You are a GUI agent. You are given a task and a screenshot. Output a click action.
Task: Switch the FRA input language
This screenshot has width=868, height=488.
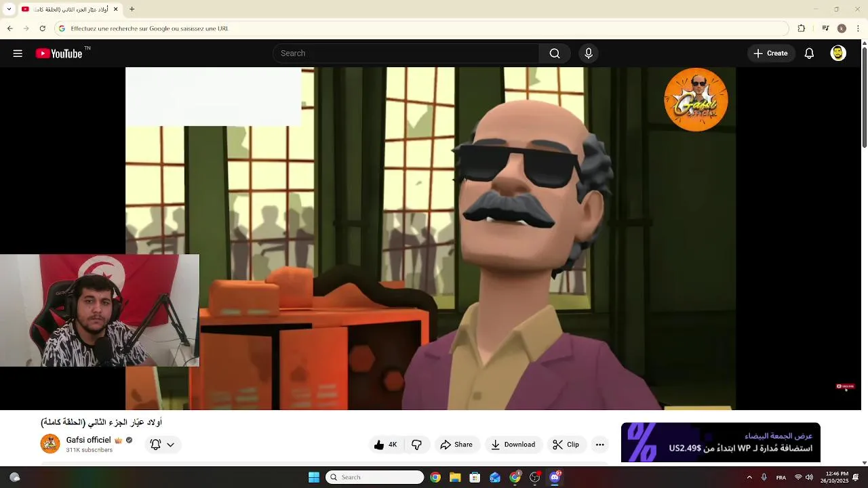pos(781,477)
